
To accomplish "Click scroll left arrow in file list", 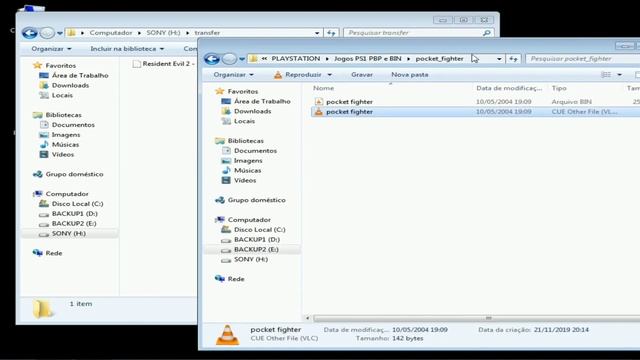I will (x=308, y=318).
